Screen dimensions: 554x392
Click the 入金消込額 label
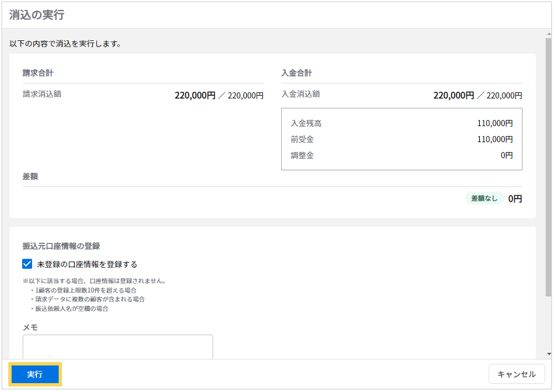[301, 94]
